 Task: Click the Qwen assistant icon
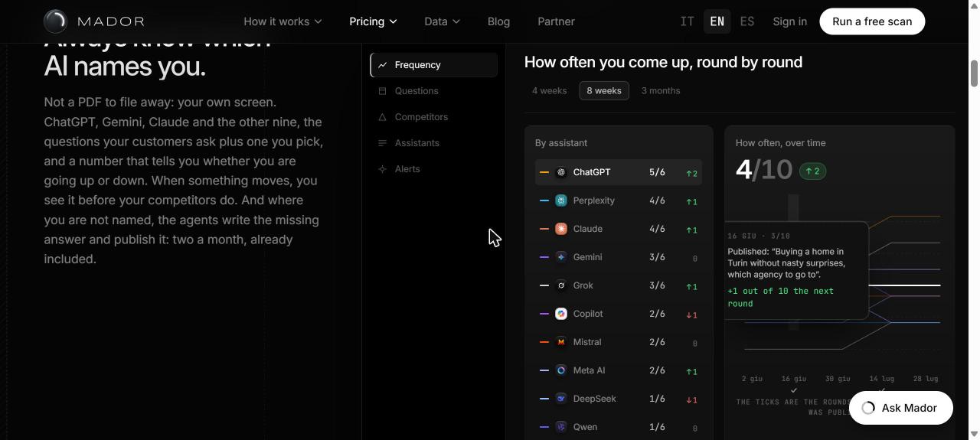561,427
